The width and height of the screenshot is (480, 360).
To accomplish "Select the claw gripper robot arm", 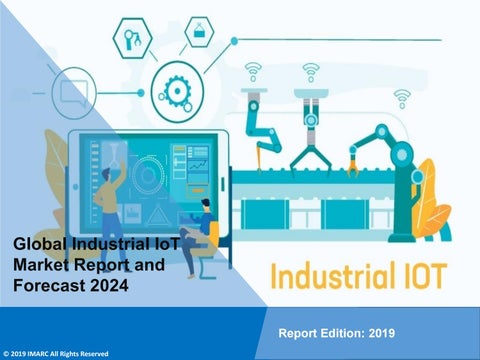I will point(311,133).
